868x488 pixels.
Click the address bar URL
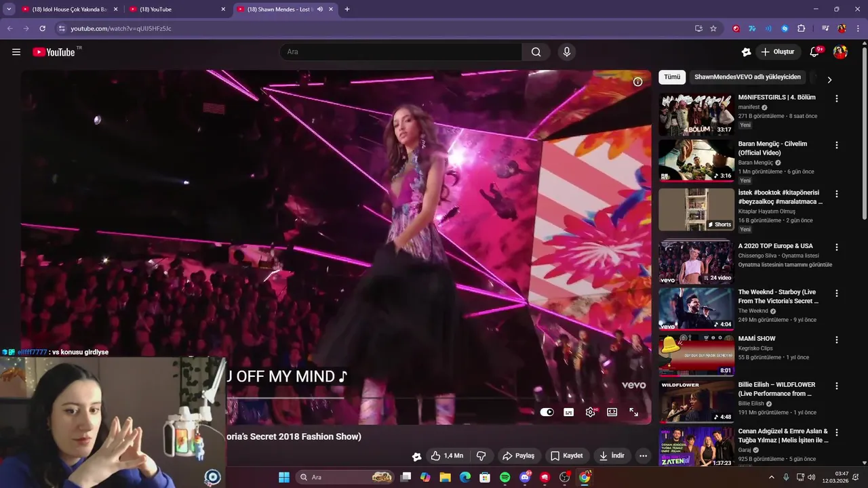(121, 28)
